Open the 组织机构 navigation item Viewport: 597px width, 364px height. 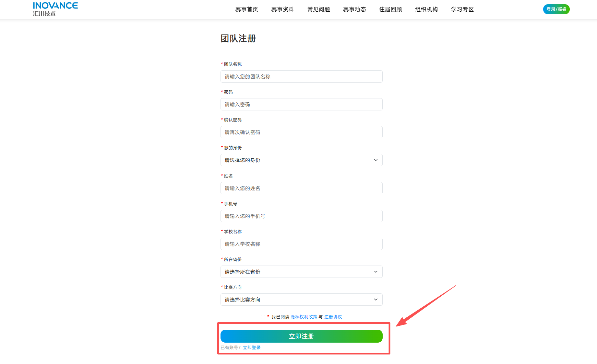point(426,9)
